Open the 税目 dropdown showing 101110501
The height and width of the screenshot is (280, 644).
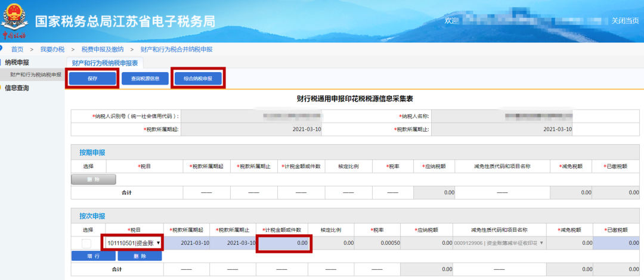133,243
